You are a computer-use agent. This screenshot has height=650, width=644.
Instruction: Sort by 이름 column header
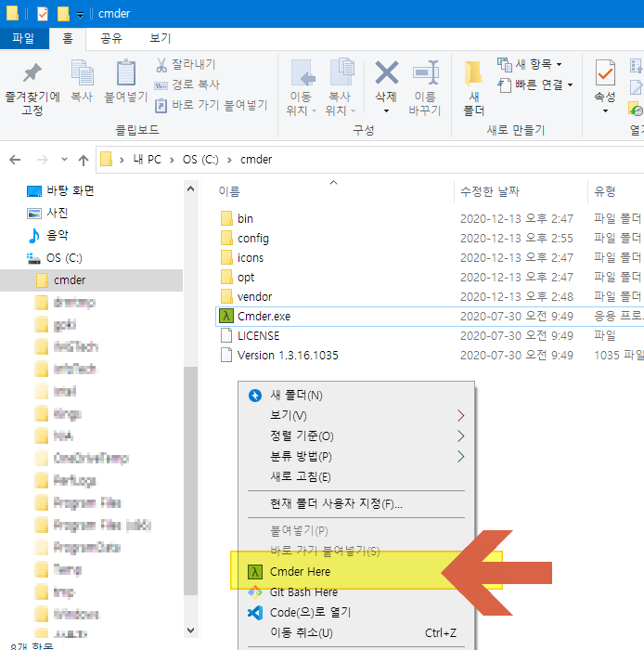(x=229, y=191)
